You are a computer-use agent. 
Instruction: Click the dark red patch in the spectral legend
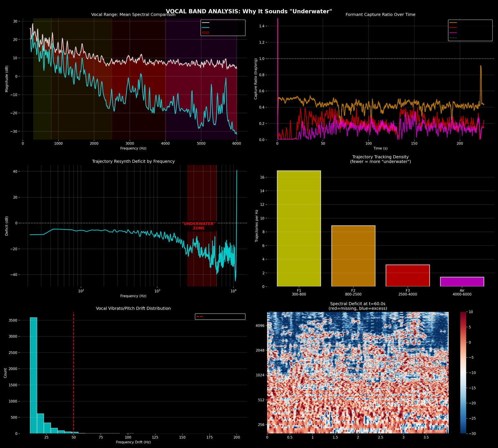(205, 32)
